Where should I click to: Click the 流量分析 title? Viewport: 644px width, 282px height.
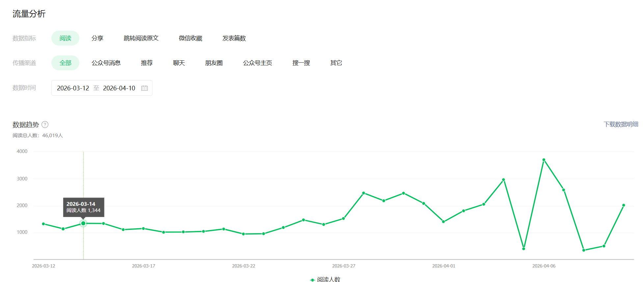coord(29,14)
